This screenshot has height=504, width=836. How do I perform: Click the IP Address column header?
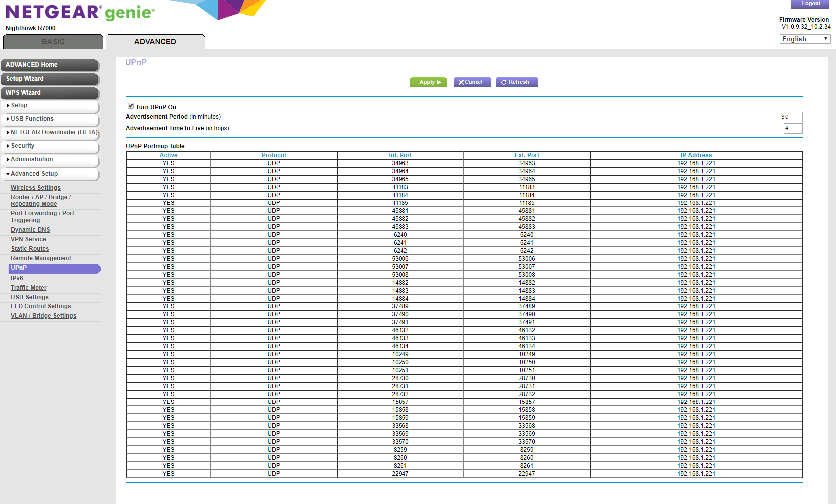click(x=696, y=155)
